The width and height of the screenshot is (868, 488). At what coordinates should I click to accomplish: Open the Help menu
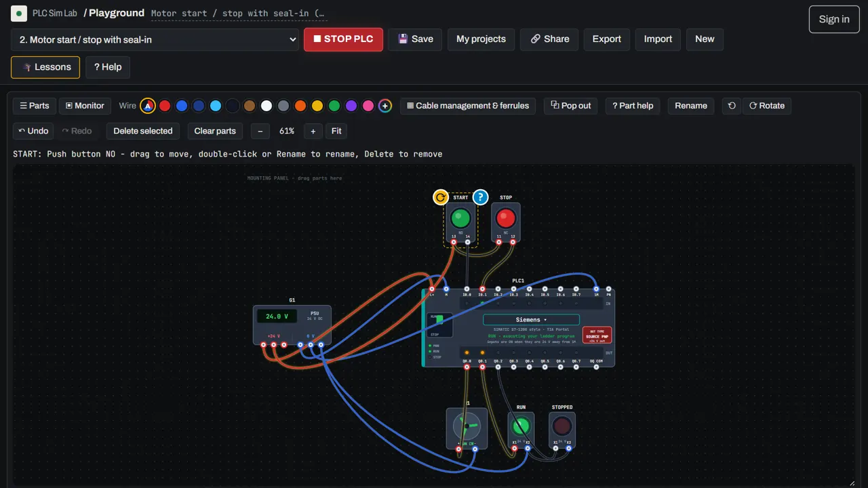[108, 67]
